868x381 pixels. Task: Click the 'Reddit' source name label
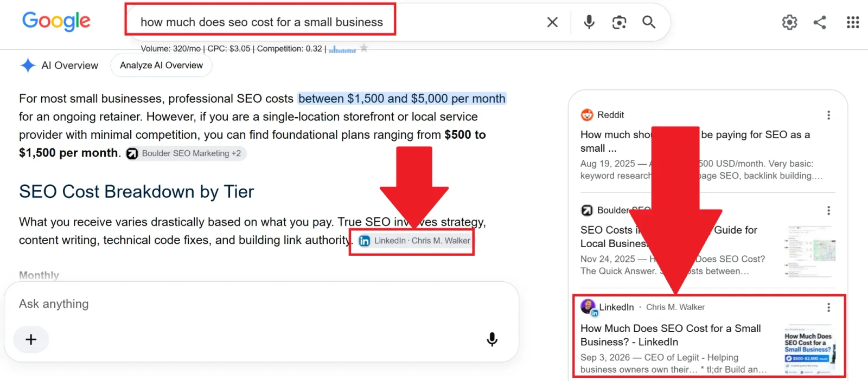pyautogui.click(x=611, y=115)
